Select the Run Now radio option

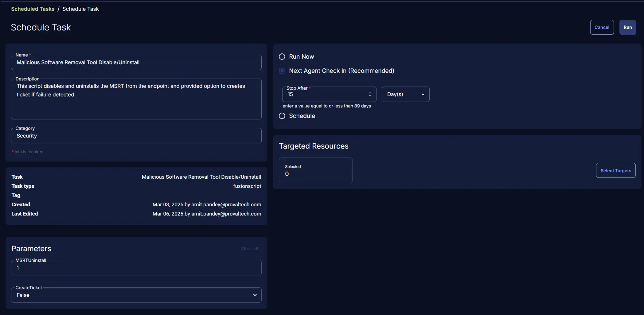click(282, 56)
